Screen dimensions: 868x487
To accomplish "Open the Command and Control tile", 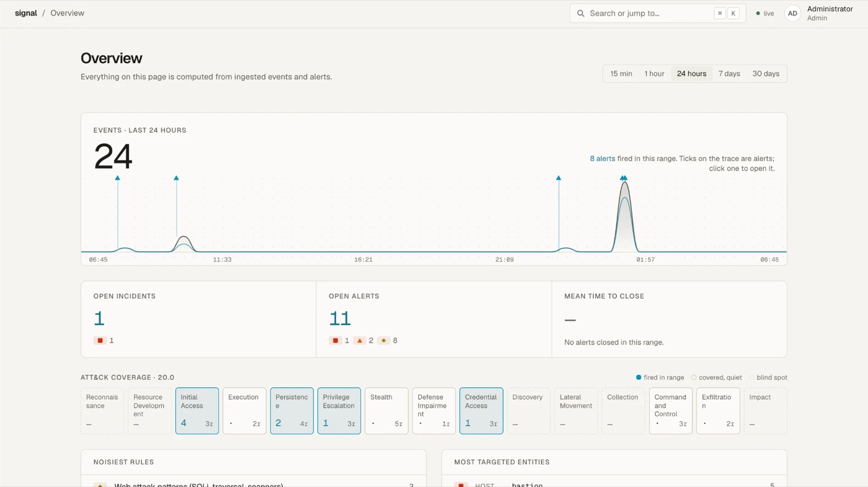I will [x=671, y=411].
